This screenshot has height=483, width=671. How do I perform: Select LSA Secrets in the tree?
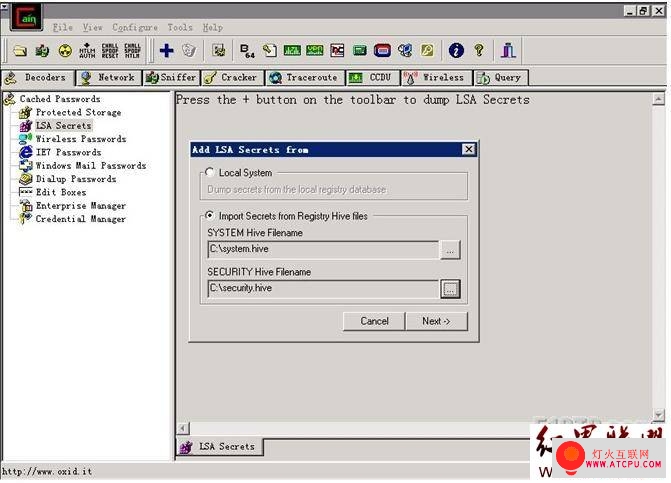[x=63, y=126]
